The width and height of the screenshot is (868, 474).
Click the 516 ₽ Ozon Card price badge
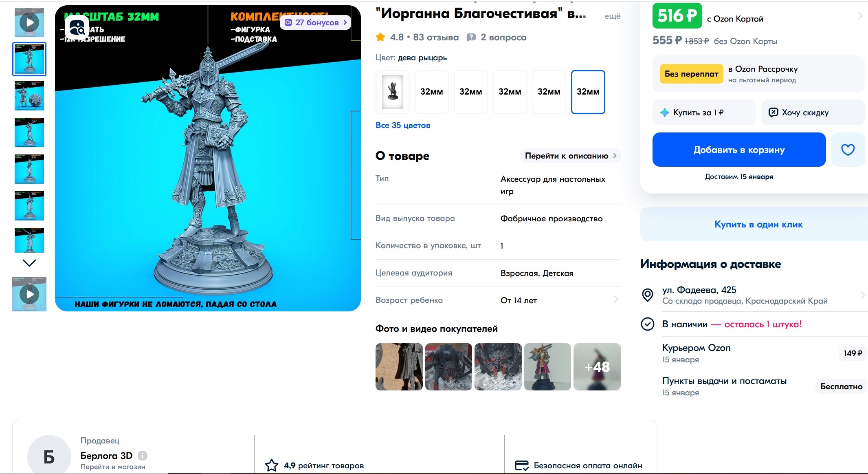pos(677,16)
